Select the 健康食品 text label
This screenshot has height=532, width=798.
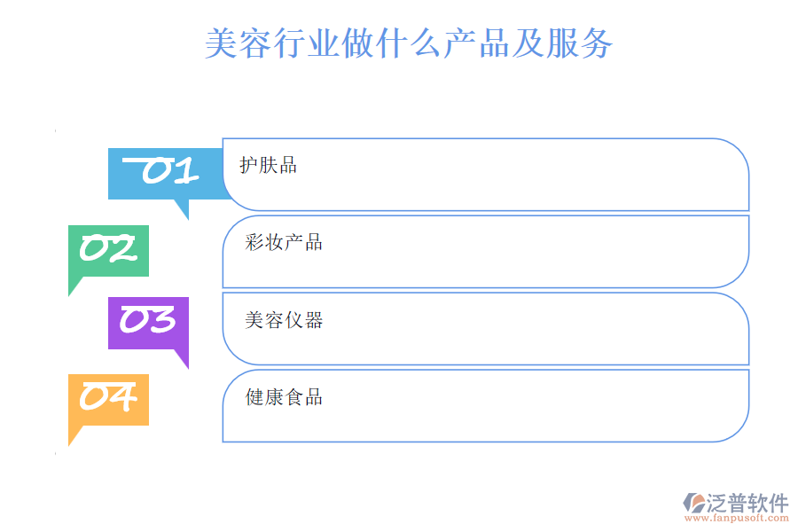click(x=284, y=397)
